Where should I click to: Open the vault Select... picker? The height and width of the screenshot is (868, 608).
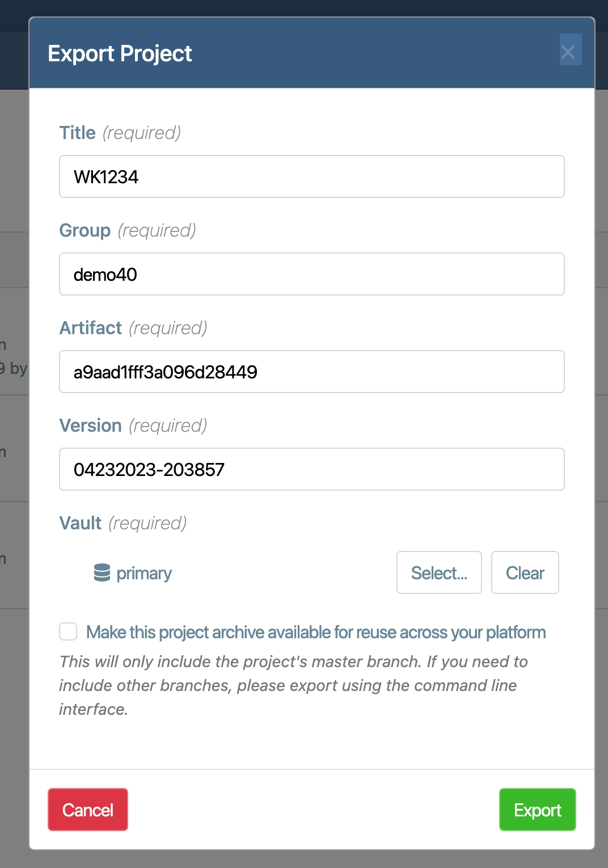(x=438, y=572)
